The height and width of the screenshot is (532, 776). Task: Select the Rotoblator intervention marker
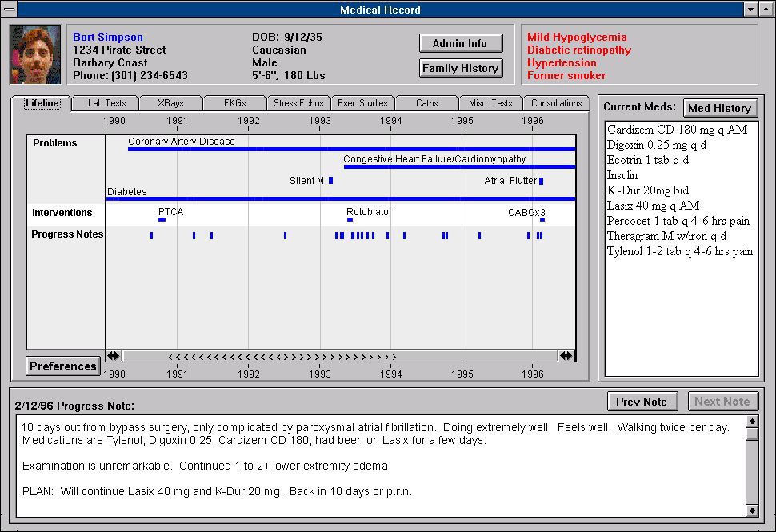pyautogui.click(x=350, y=219)
